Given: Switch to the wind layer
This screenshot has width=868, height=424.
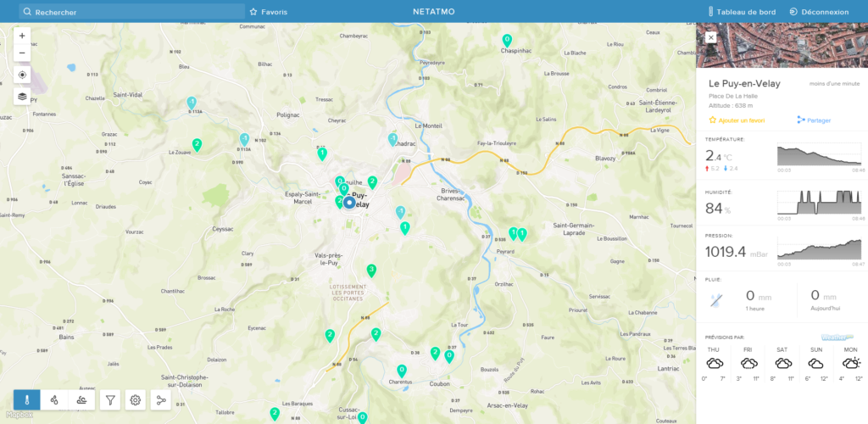Looking at the screenshot, I should coord(81,399).
